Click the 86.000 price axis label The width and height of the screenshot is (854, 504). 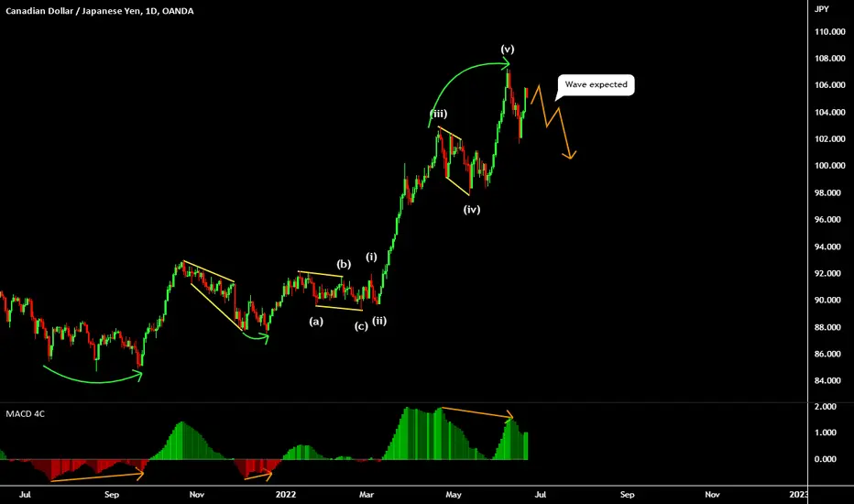pos(829,354)
